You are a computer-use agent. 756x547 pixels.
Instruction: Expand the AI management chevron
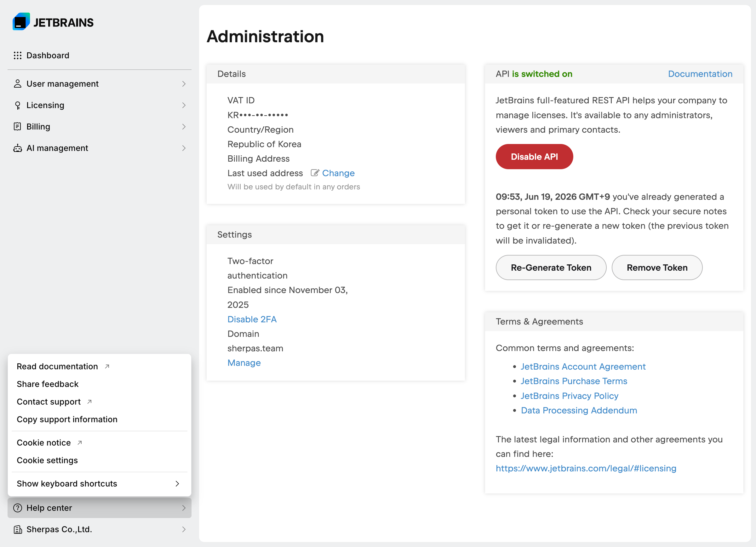(184, 148)
